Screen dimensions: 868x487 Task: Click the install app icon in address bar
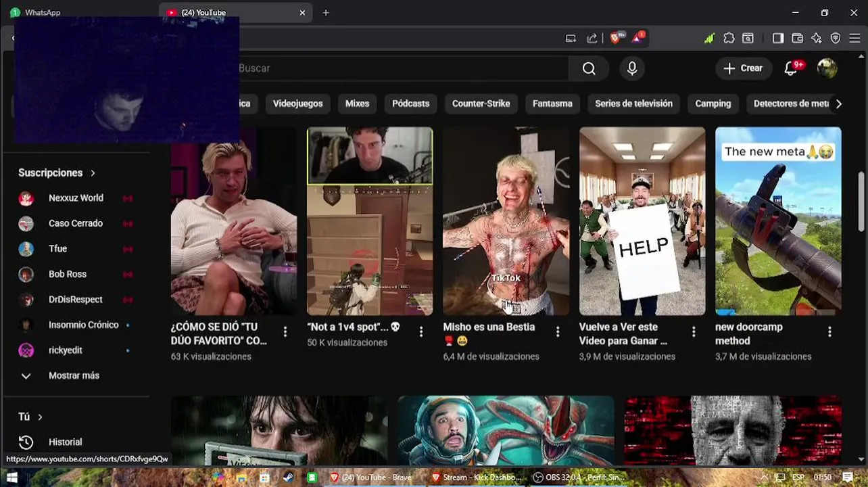tap(571, 39)
